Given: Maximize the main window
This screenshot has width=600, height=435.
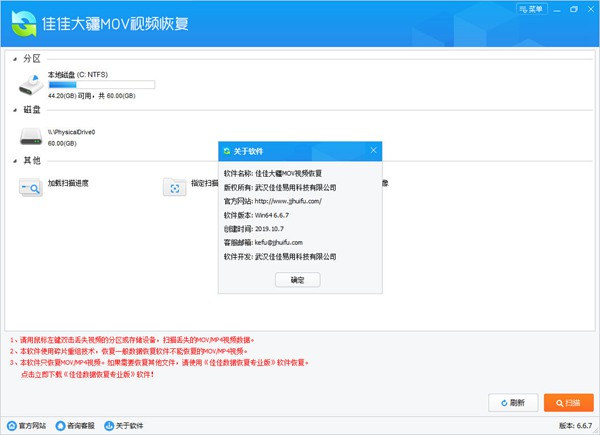Looking at the screenshot, I should click(574, 9).
